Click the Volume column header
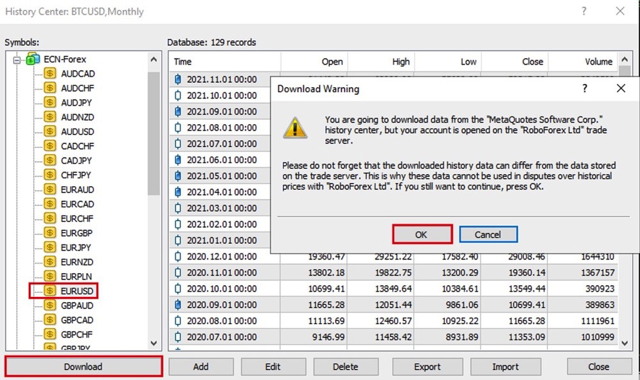 tap(583, 62)
